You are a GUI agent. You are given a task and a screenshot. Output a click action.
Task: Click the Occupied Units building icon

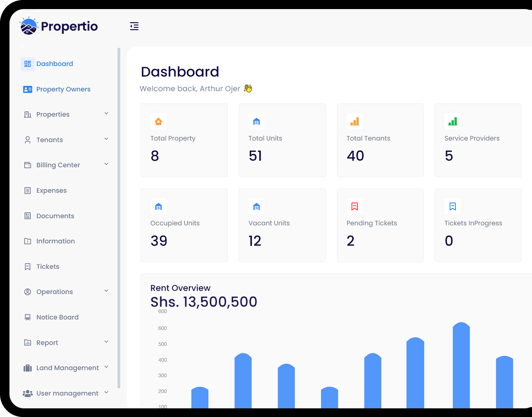[159, 206]
